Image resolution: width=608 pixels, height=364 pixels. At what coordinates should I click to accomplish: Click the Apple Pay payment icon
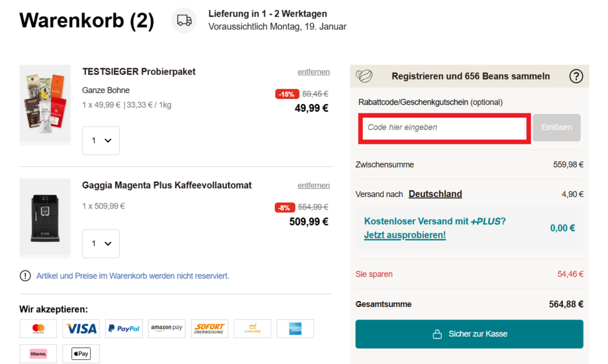click(x=81, y=353)
